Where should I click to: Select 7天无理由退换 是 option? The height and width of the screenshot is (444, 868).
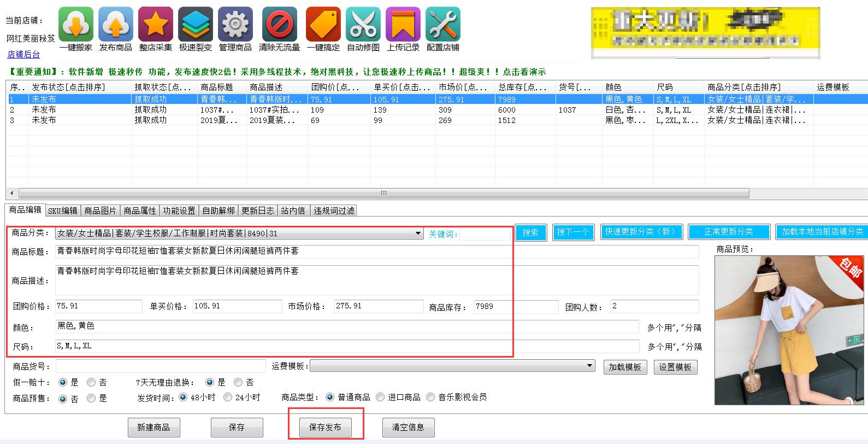click(x=210, y=382)
